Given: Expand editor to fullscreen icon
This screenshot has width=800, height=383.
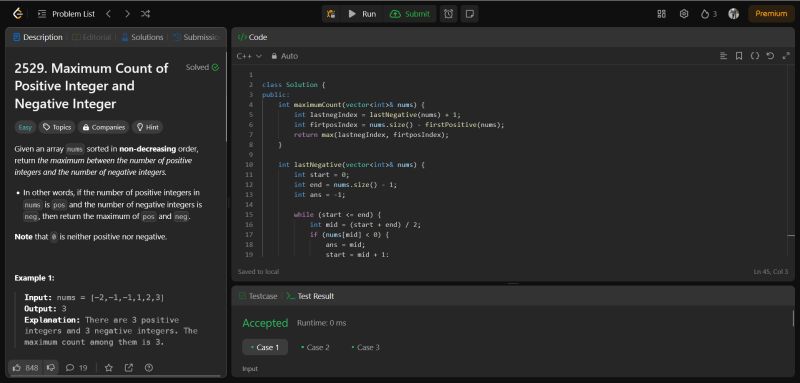Looking at the screenshot, I should [786, 56].
